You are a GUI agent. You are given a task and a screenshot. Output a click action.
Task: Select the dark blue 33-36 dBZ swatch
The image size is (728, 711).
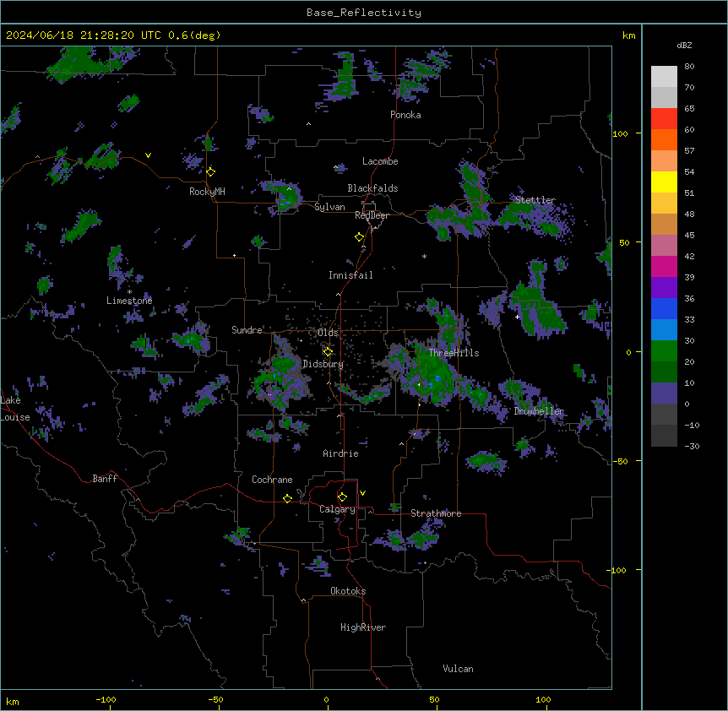664,308
